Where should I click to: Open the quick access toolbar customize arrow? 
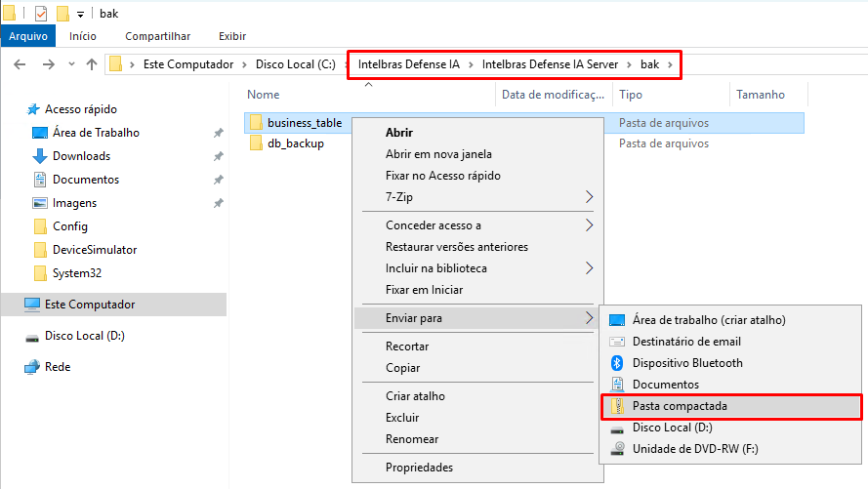tap(81, 15)
